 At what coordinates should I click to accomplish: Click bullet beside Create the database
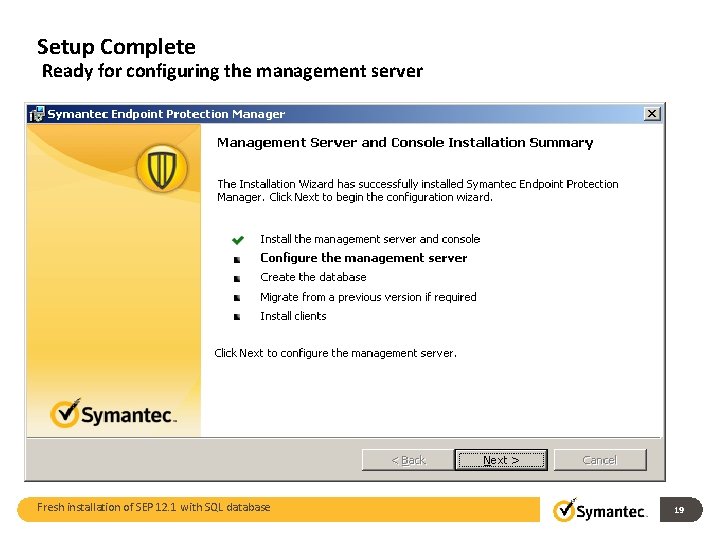coord(237,279)
